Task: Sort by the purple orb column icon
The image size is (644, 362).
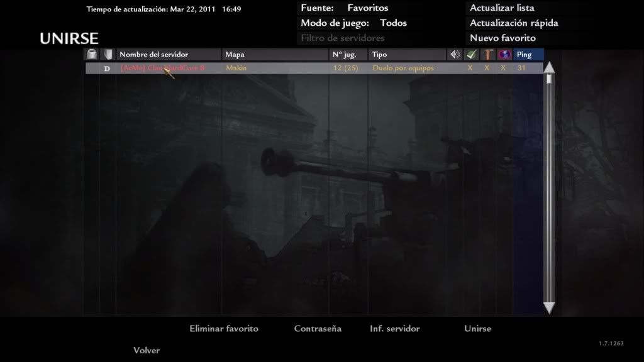Action: click(x=504, y=54)
